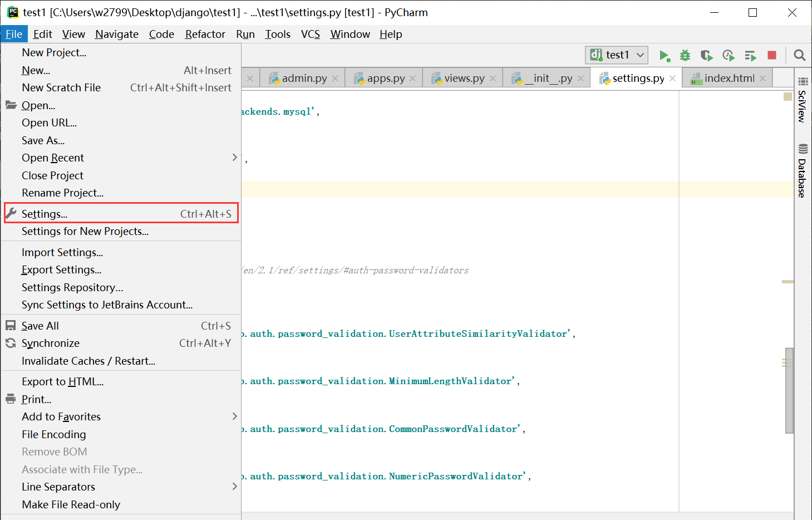The height and width of the screenshot is (520, 812).
Task: Select File Encoding menu entry
Action: click(x=121, y=434)
